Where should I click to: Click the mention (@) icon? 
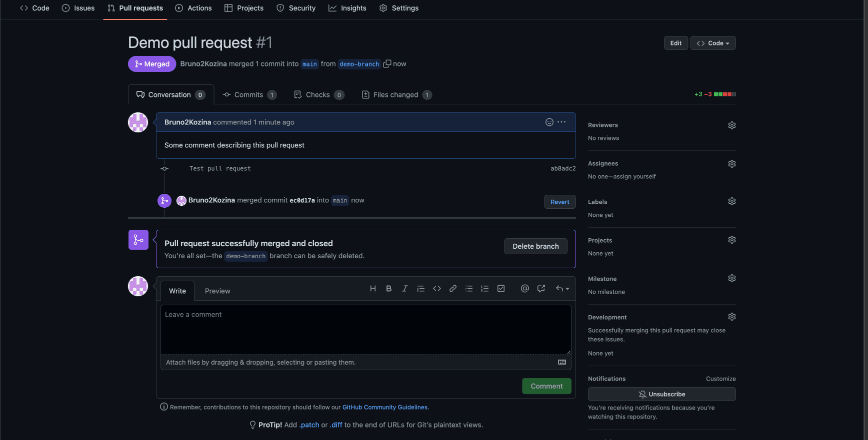tap(524, 289)
